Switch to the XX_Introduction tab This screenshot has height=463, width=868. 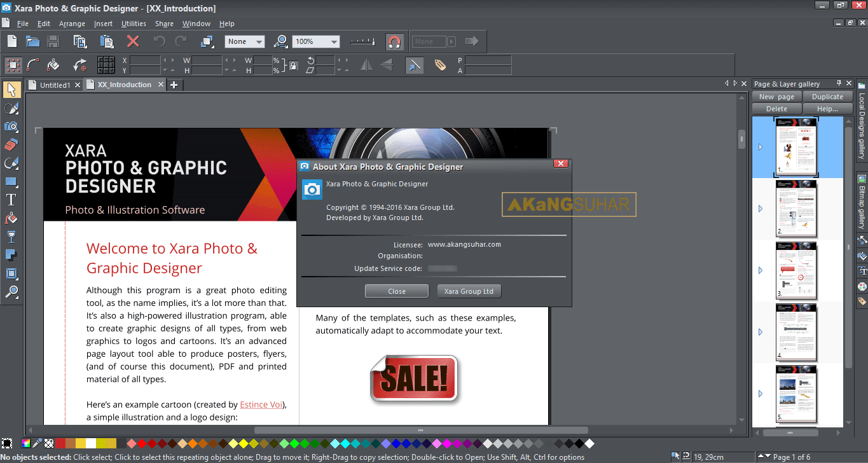[x=125, y=85]
